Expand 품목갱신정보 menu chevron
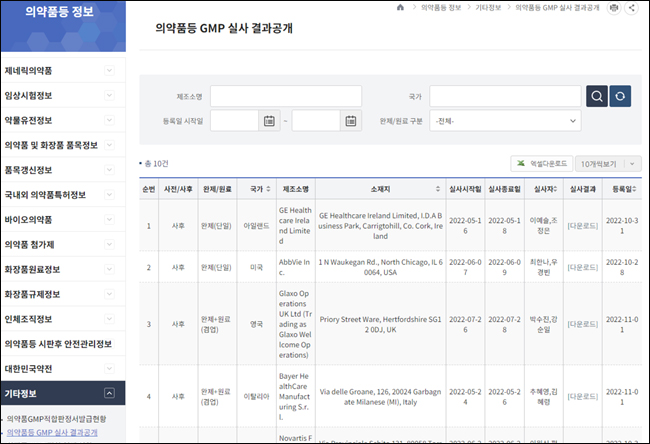The image size is (650, 444). pos(109,170)
